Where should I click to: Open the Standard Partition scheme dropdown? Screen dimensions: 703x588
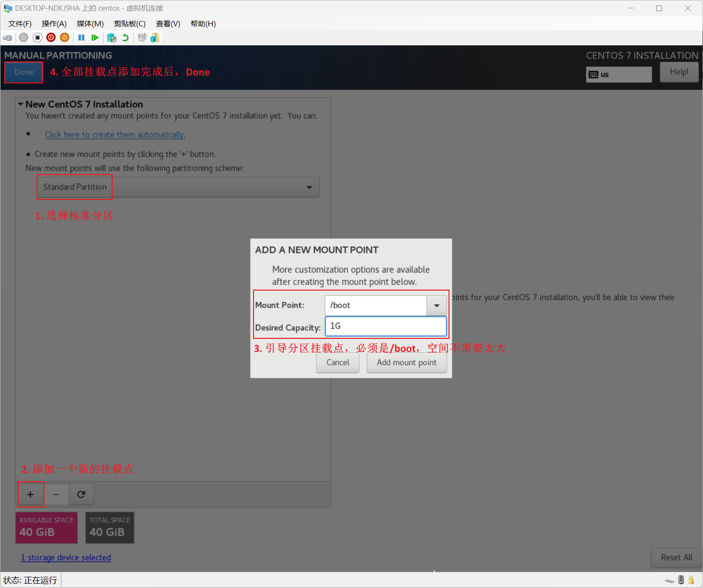tap(178, 187)
